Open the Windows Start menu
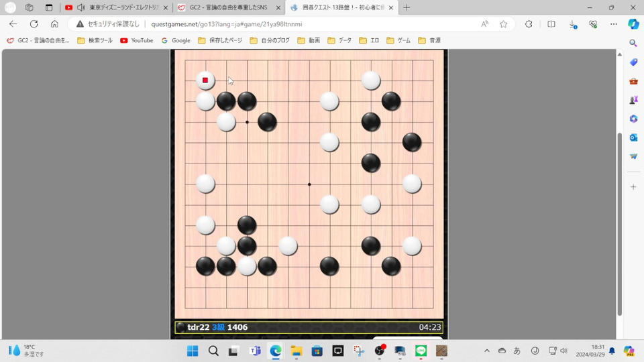 (193, 351)
